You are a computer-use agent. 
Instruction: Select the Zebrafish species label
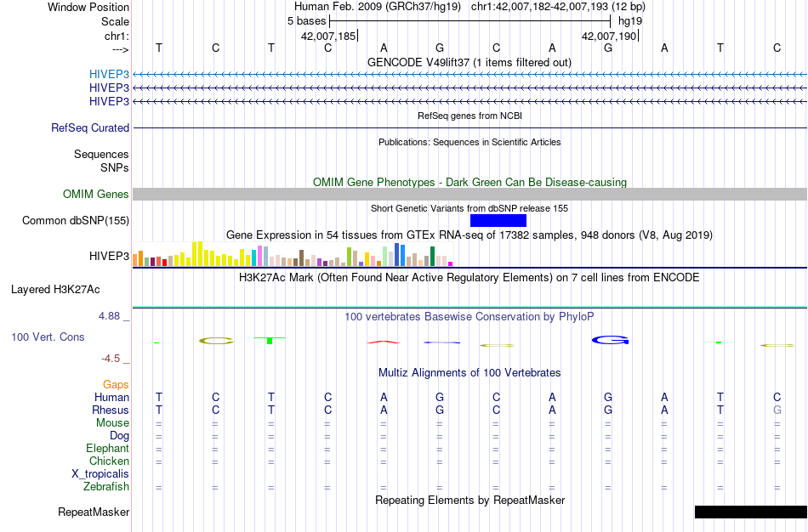(x=106, y=487)
